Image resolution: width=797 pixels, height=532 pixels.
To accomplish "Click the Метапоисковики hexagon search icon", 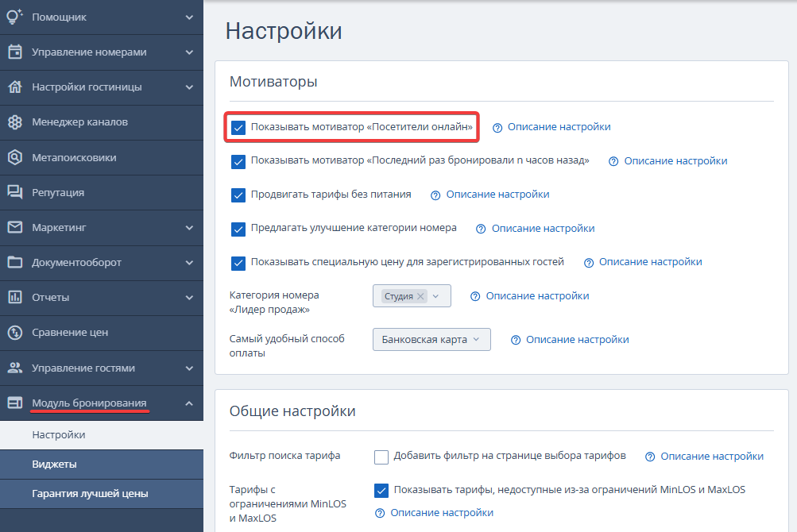I will coord(15,157).
